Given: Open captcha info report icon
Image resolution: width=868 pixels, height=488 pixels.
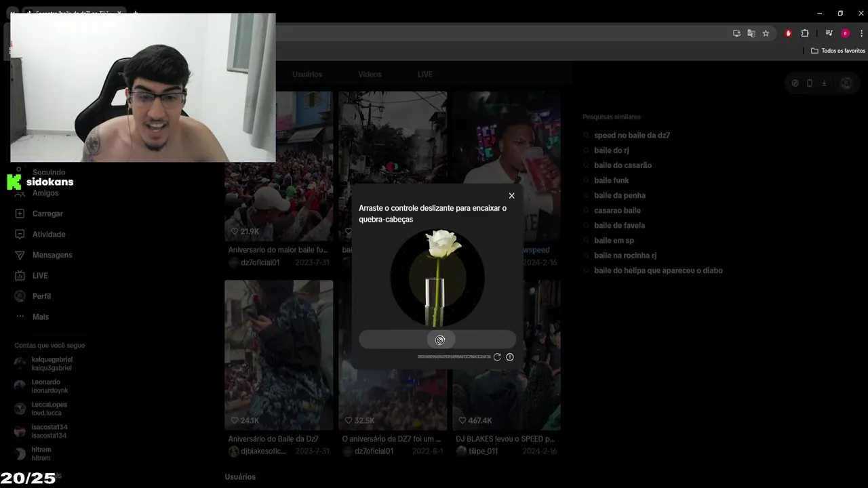Looking at the screenshot, I should 510,357.
